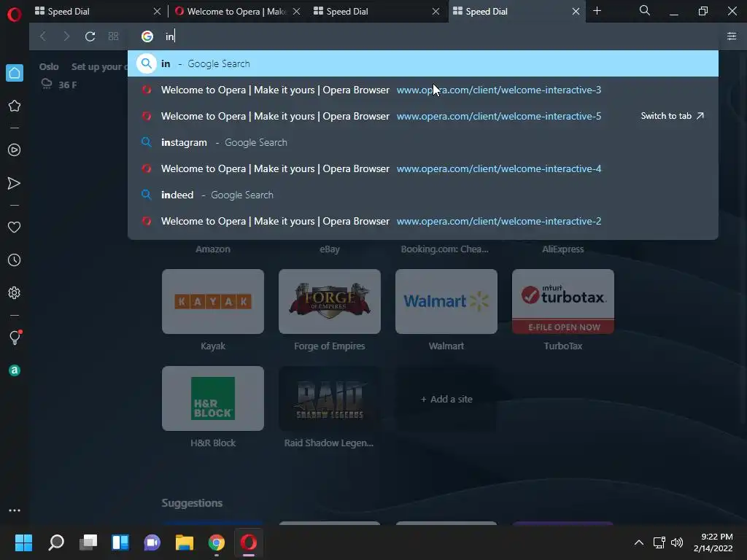Viewport: 747px width, 560px height.
Task: Open Google Chrome from taskbar
Action: [x=216, y=542]
